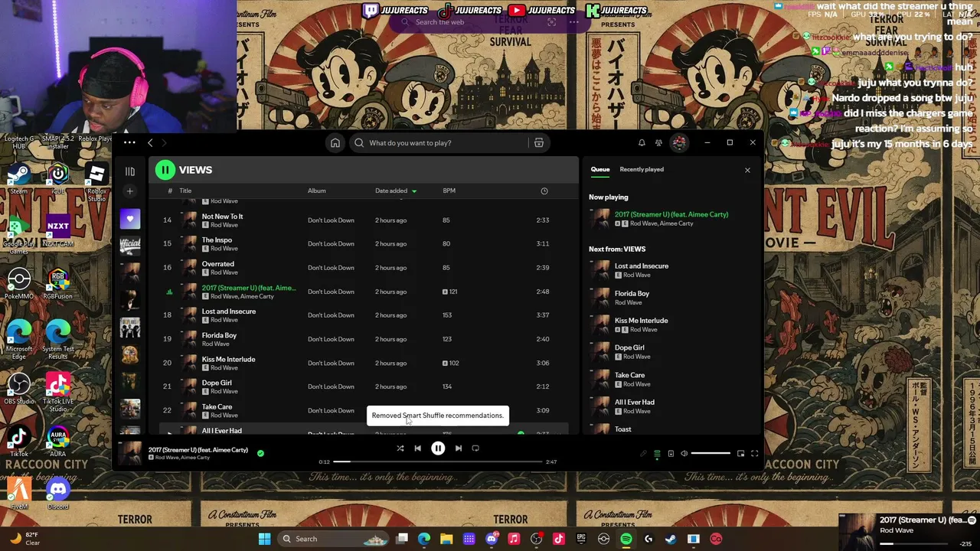980x551 pixels.
Task: Open the miniplayer
Action: coord(740,454)
